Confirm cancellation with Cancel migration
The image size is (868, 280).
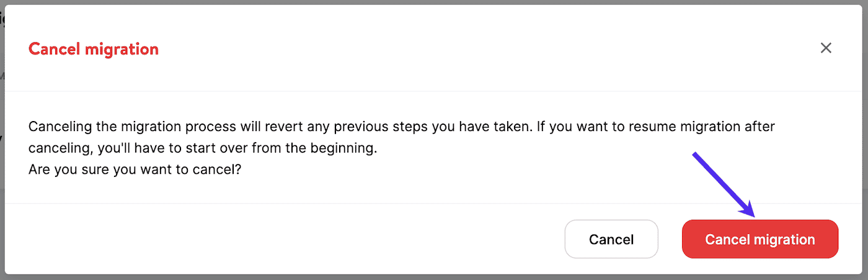(759, 239)
